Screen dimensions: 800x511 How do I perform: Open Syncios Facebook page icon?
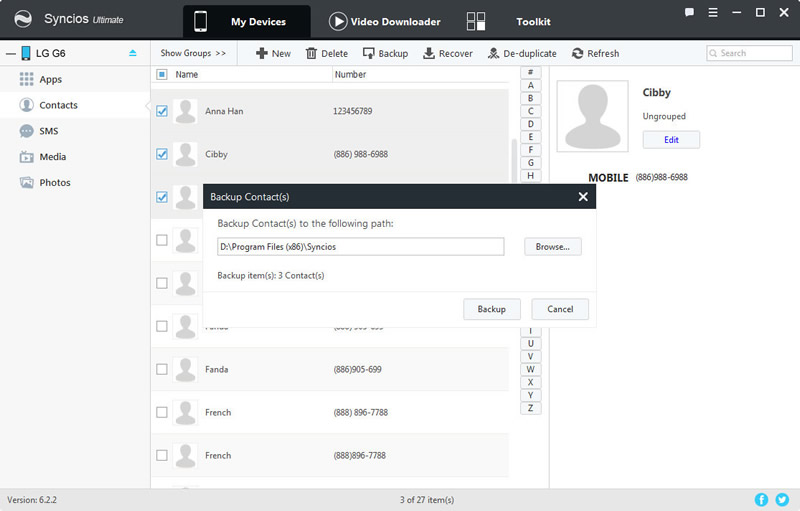point(761,500)
